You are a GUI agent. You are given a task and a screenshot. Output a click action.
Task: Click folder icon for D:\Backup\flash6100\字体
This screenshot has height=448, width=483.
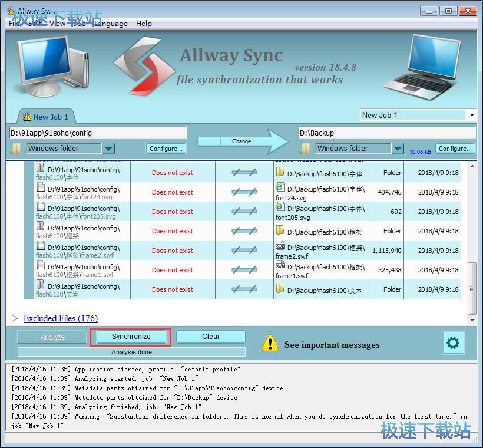tap(280, 172)
